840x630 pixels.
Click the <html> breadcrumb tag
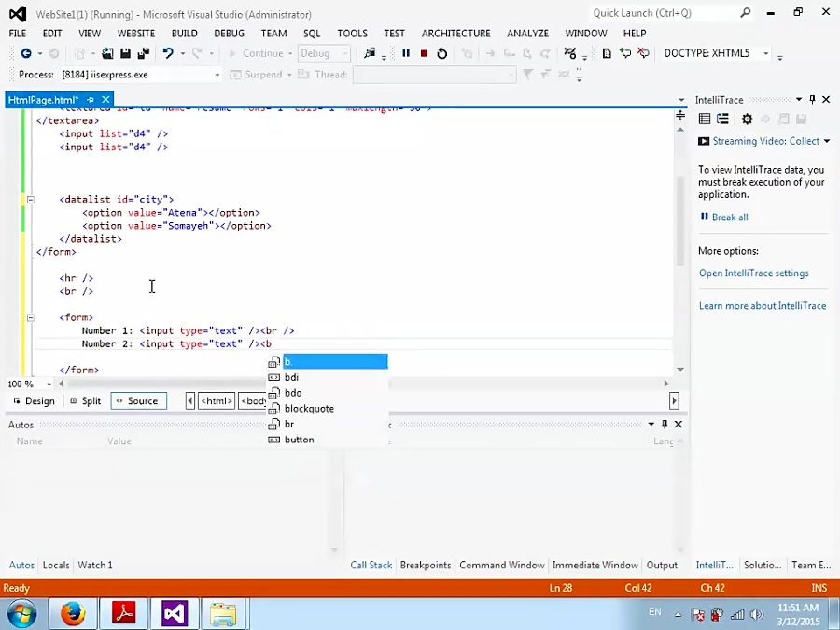tap(217, 401)
